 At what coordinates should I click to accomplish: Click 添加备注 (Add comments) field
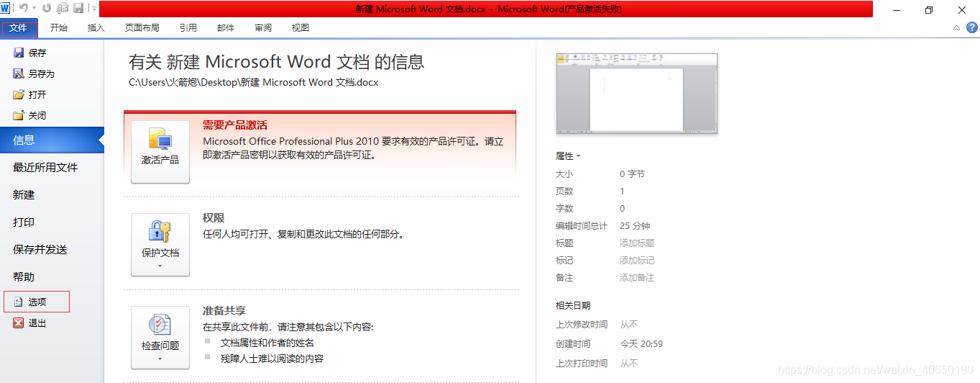(638, 278)
